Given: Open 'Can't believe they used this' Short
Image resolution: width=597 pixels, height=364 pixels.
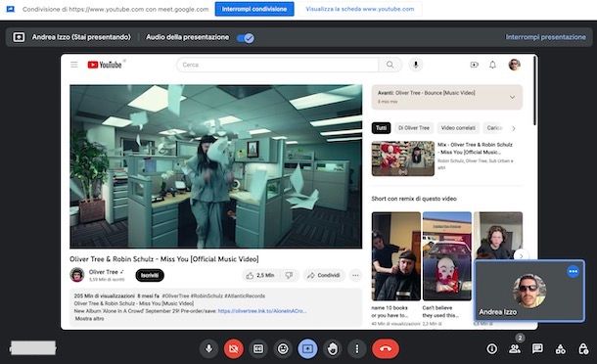Looking at the screenshot, I should click(x=447, y=256).
